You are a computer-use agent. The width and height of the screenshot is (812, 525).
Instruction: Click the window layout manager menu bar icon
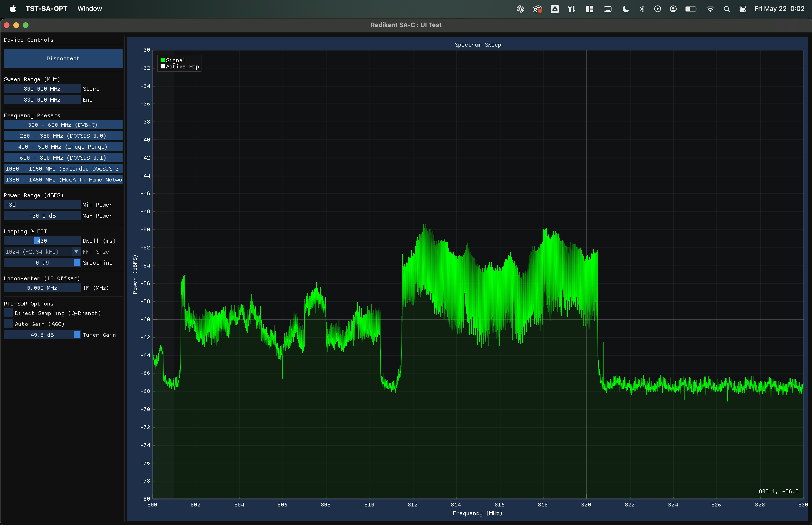click(589, 9)
